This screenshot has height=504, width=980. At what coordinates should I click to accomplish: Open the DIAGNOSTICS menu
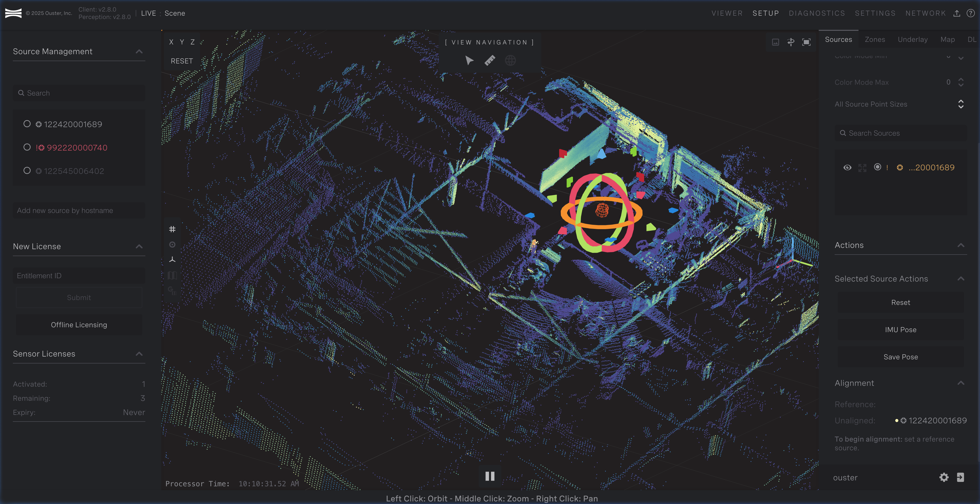(817, 13)
